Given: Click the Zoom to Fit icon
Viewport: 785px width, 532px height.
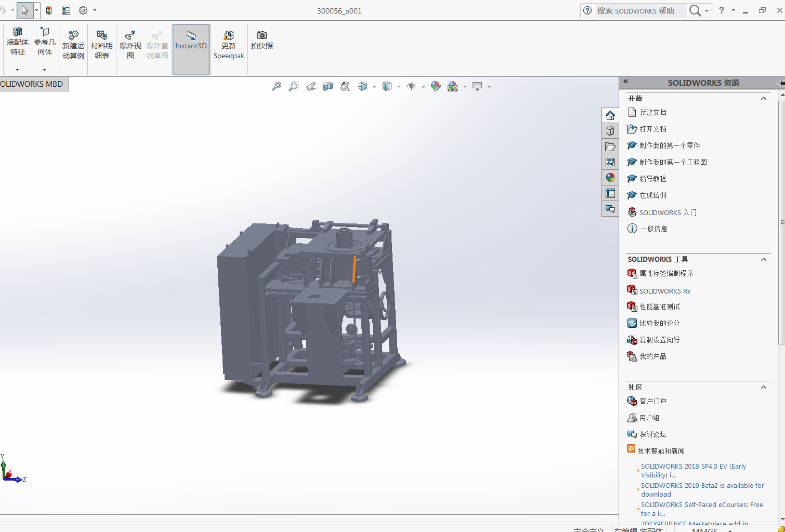Looking at the screenshot, I should 277,86.
